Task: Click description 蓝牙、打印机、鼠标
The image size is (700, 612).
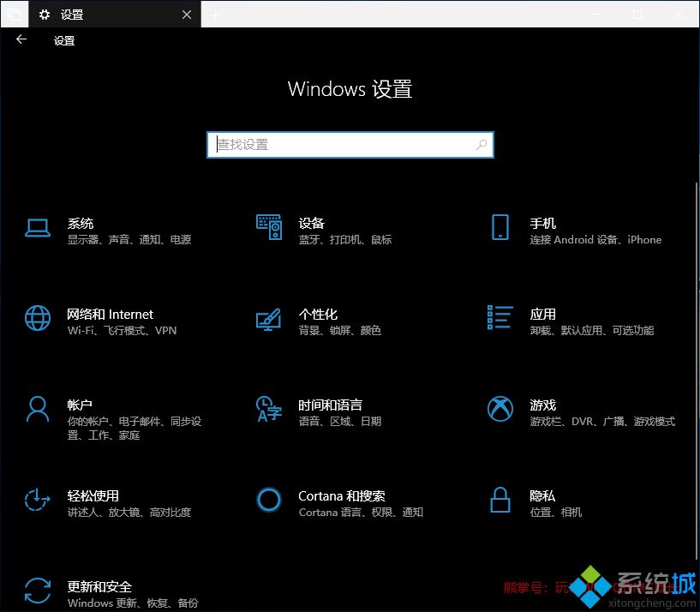Action: (x=345, y=240)
